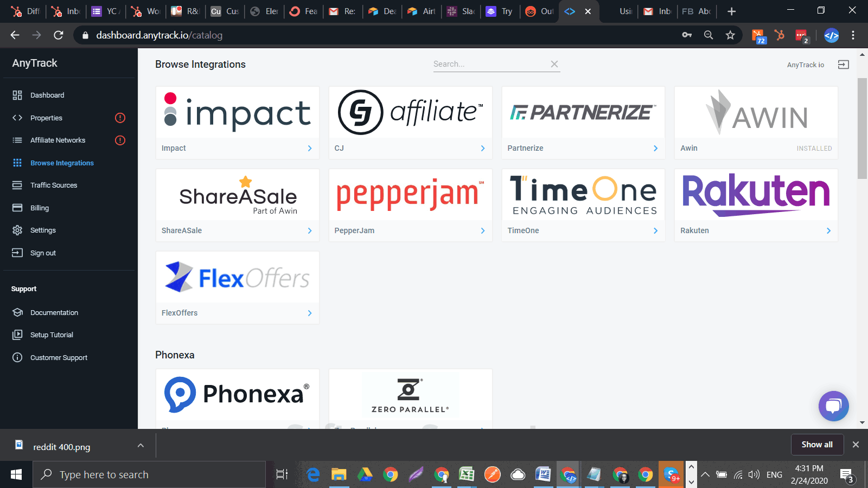Open the chat support bubble
The image size is (868, 488).
[x=833, y=406]
